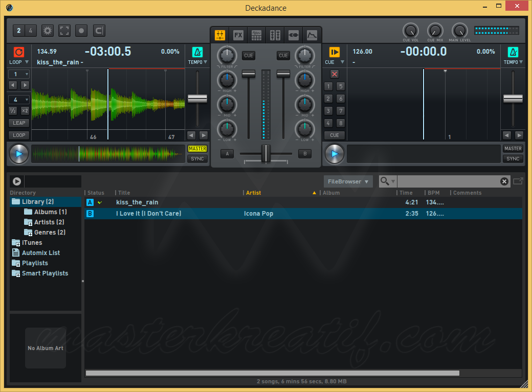Toggle the deck A loop icon
The height and width of the screenshot is (392, 532).
(x=18, y=52)
